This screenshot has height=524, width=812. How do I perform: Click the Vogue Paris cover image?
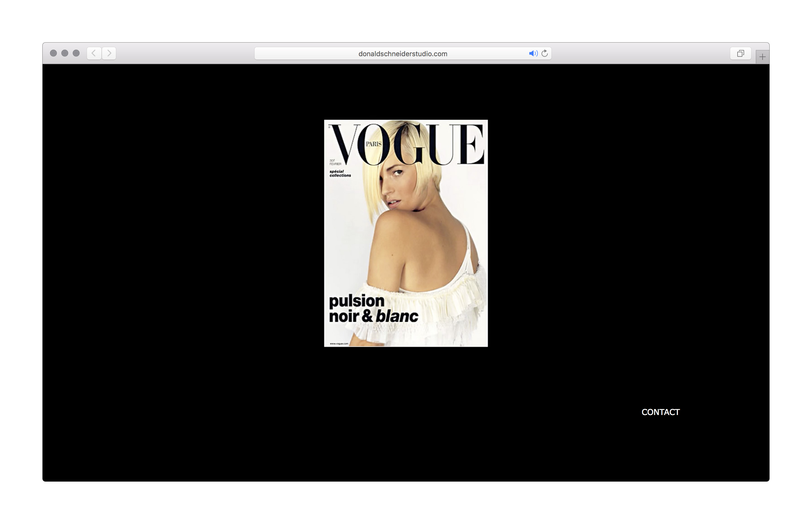pos(406,233)
